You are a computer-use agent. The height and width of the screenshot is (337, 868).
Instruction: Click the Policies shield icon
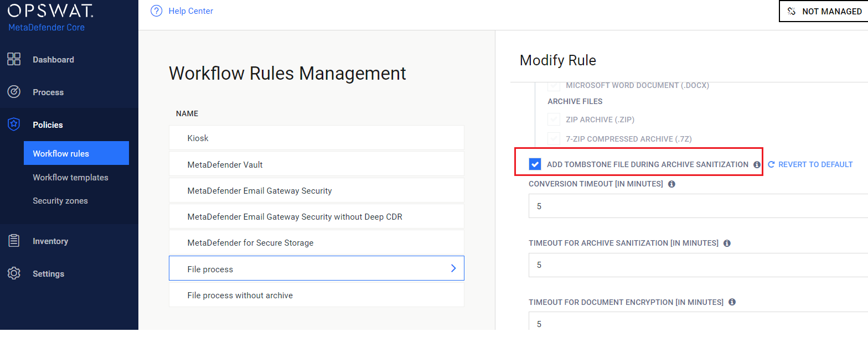[14, 125]
